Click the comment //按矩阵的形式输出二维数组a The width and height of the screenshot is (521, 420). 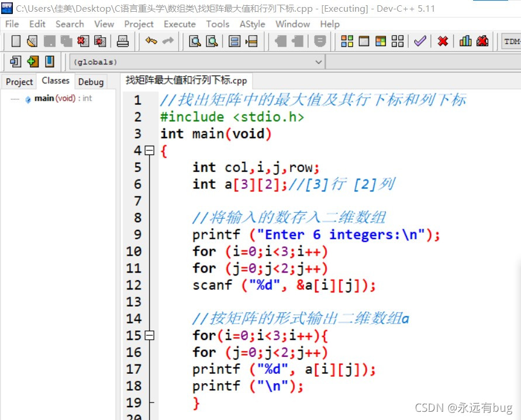point(301,318)
